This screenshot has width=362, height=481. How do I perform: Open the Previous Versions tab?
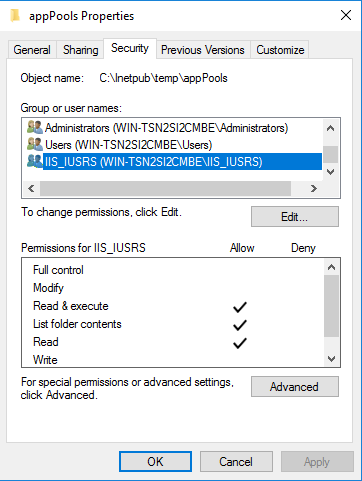[x=203, y=50]
